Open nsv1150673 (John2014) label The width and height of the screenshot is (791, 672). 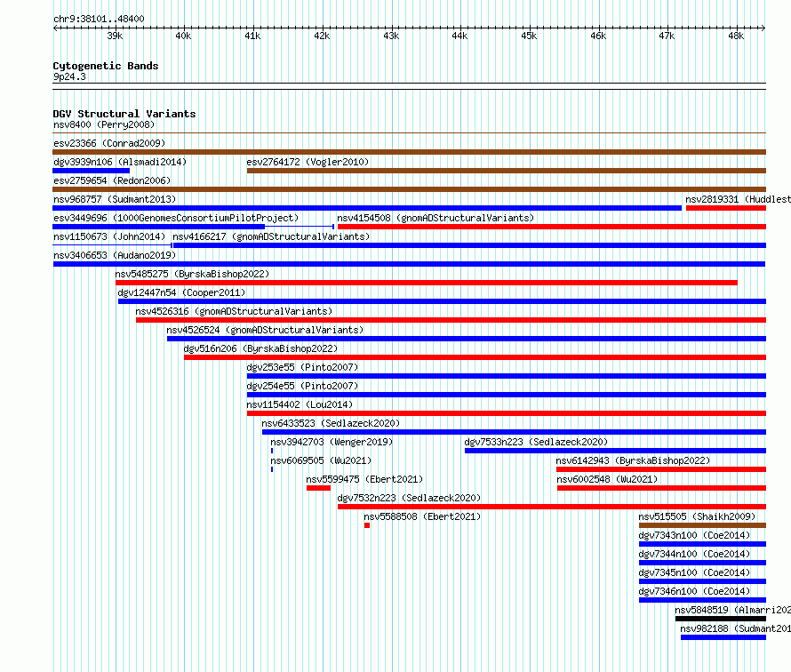pyautogui.click(x=109, y=236)
